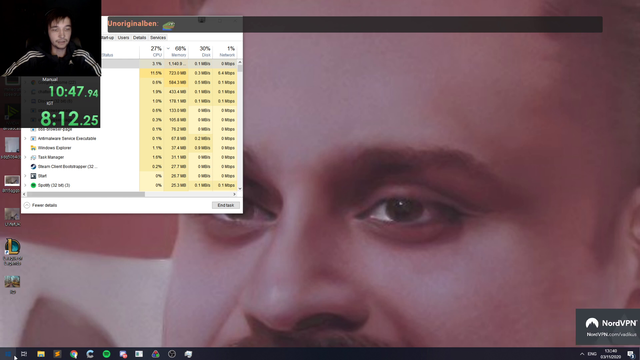Sort processes by CPU column

[152, 51]
